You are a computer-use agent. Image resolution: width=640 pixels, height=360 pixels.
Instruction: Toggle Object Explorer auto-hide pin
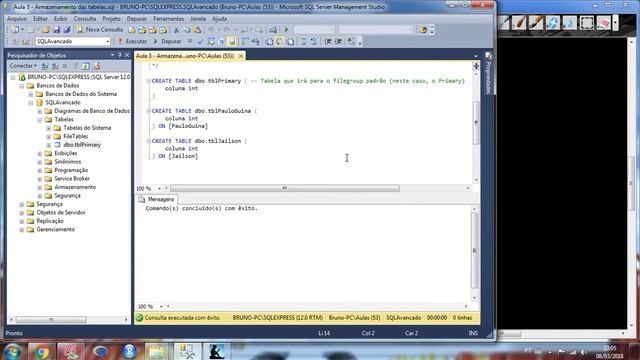pyautogui.click(x=120, y=55)
